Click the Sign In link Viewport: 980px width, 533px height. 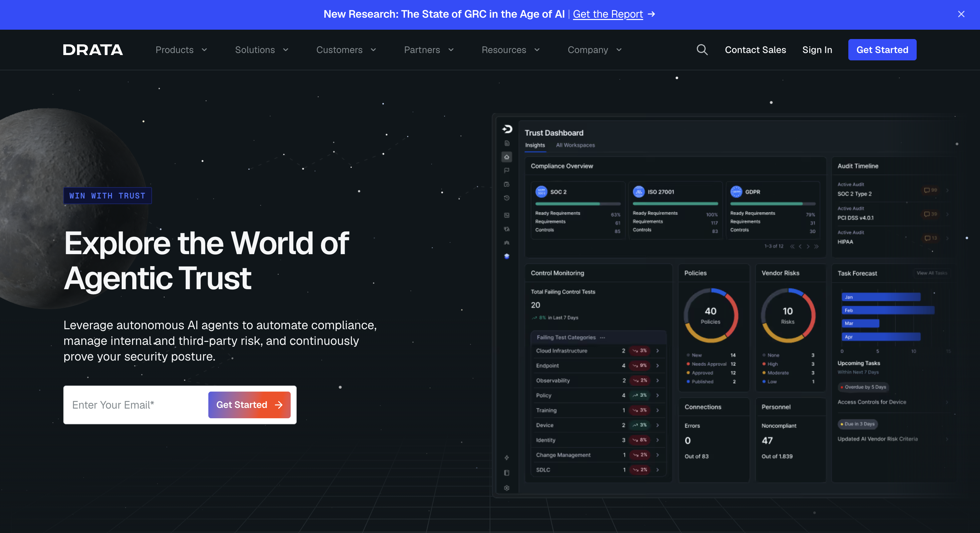point(817,50)
